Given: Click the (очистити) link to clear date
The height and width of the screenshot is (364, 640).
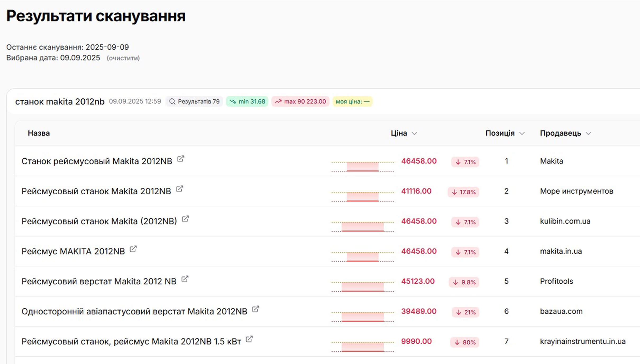Looking at the screenshot, I should click(123, 58).
